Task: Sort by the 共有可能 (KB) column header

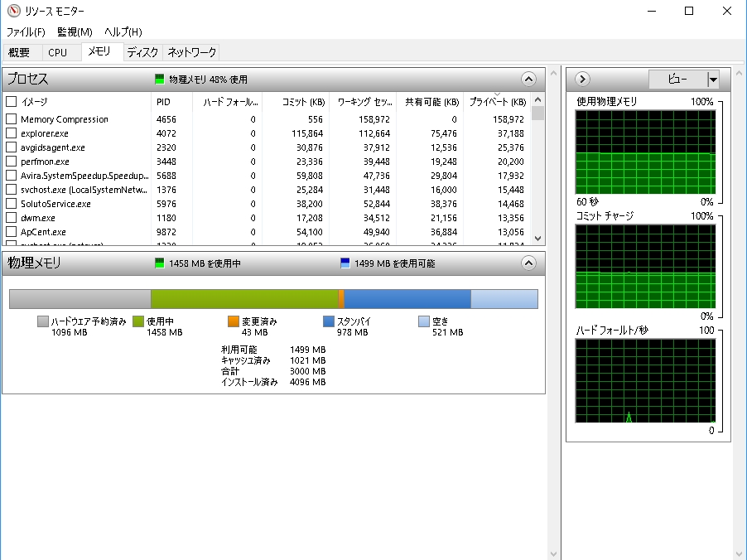Action: click(x=430, y=102)
